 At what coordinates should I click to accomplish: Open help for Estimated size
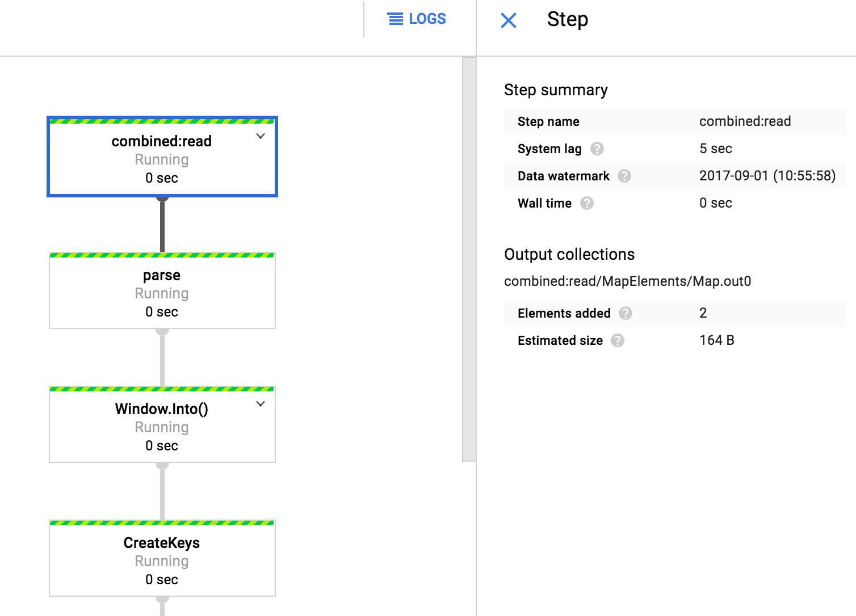coord(619,340)
